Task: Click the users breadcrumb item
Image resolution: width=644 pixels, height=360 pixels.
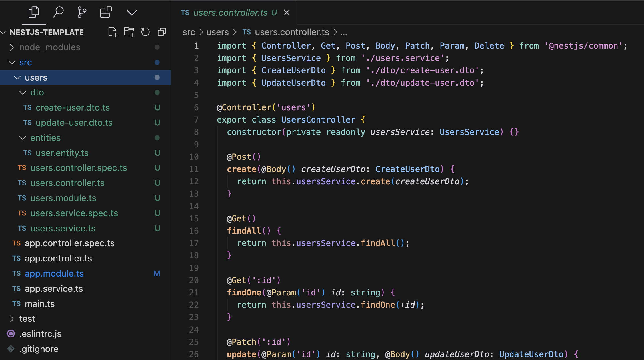Action: point(217,32)
